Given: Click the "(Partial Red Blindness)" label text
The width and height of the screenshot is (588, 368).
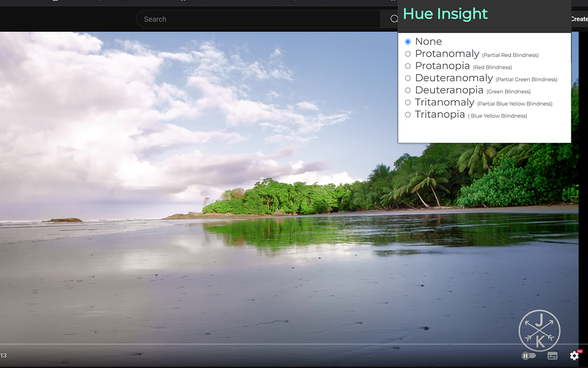Looking at the screenshot, I should (510, 55).
